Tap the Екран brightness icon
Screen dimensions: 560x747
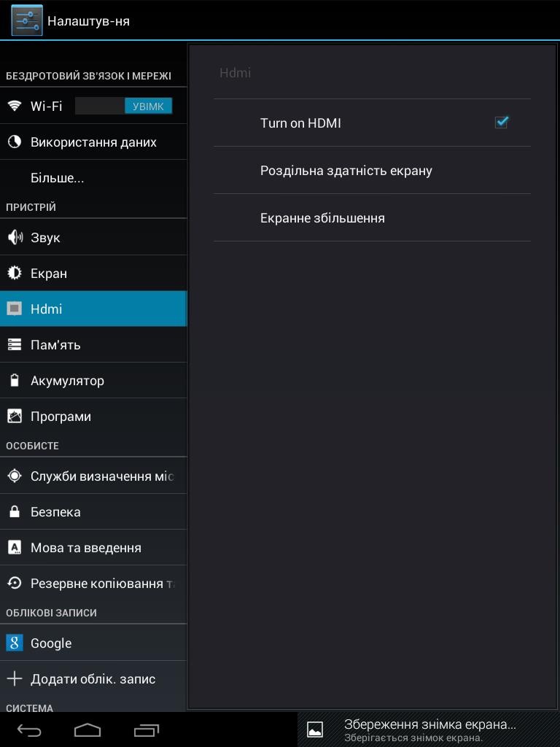click(x=15, y=273)
